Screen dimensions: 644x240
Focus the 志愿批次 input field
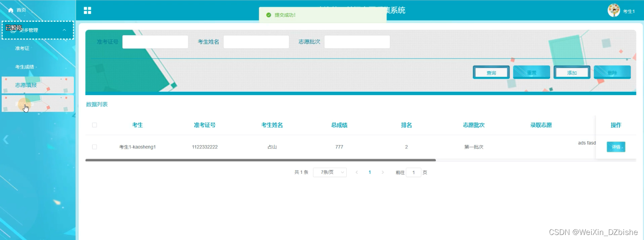point(357,42)
